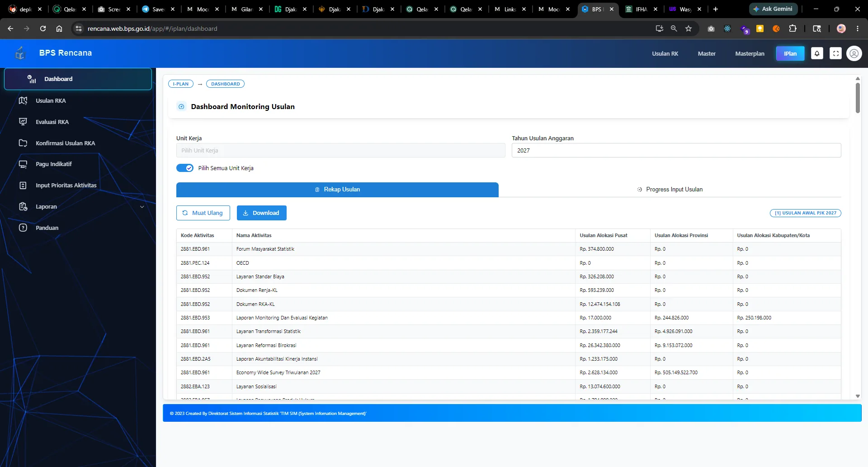Click Economy Wide Survey Triwulanan 2027 row
The height and width of the screenshot is (467, 868).
tap(509, 372)
